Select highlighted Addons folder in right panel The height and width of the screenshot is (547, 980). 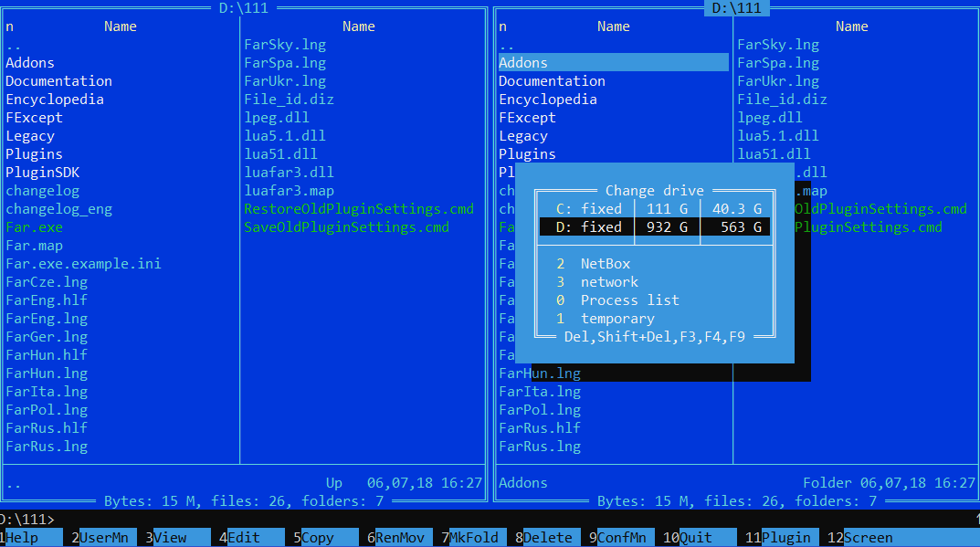(613, 63)
